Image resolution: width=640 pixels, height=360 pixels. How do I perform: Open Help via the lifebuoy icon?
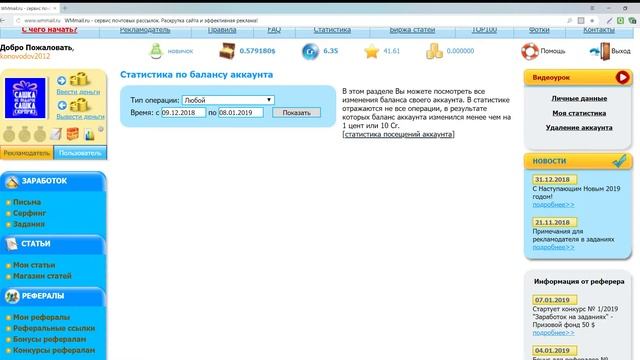(530, 51)
